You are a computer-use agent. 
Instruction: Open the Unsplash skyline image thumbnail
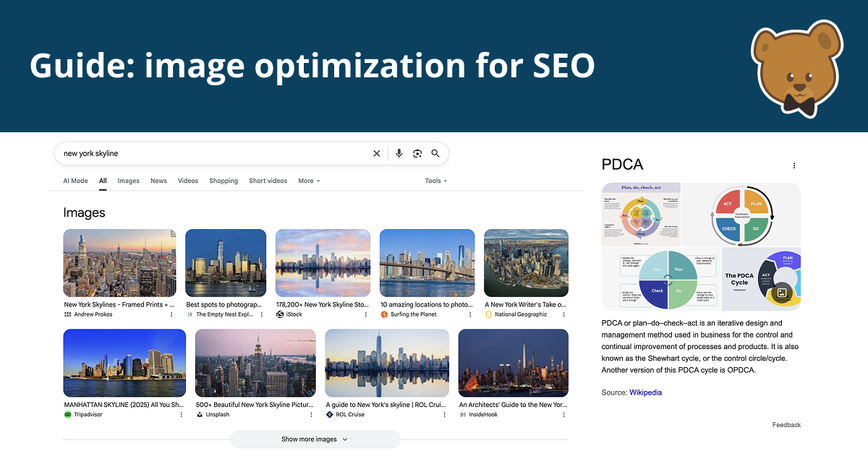pos(255,363)
